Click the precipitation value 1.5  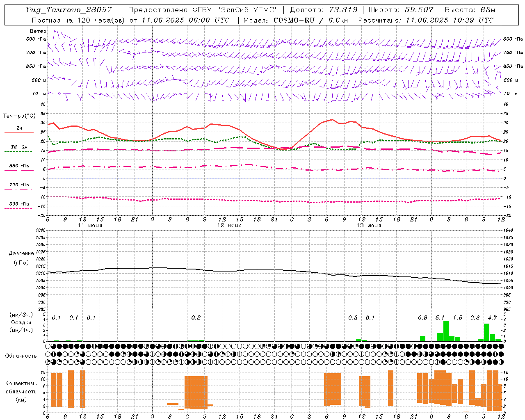pyautogui.click(x=457, y=318)
